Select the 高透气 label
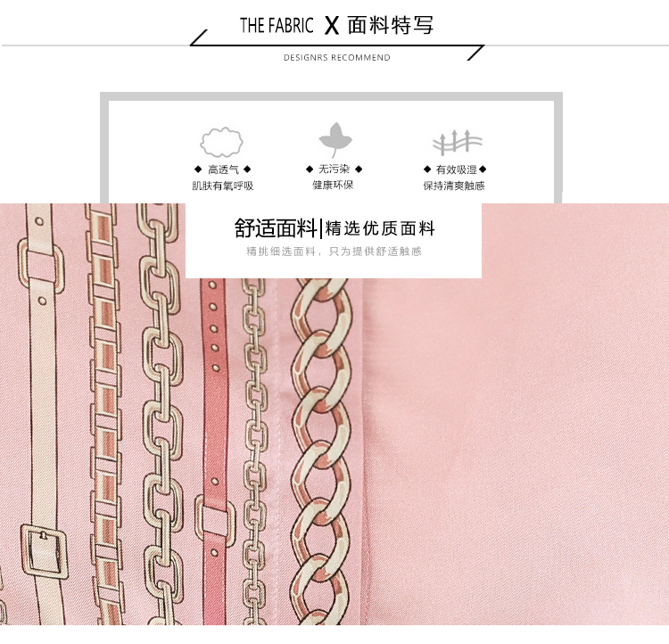The image size is (669, 644). pos(223,169)
